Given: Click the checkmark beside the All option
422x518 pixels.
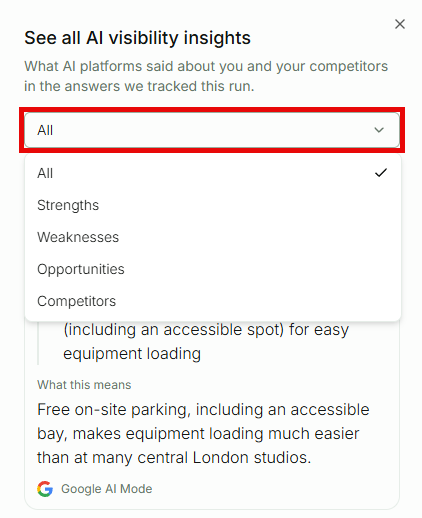Looking at the screenshot, I should pos(381,173).
